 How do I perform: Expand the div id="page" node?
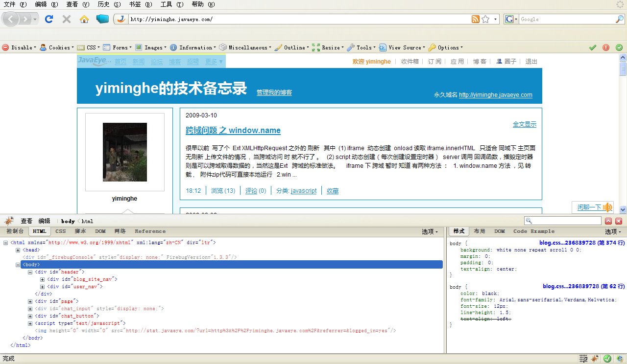coord(30,301)
